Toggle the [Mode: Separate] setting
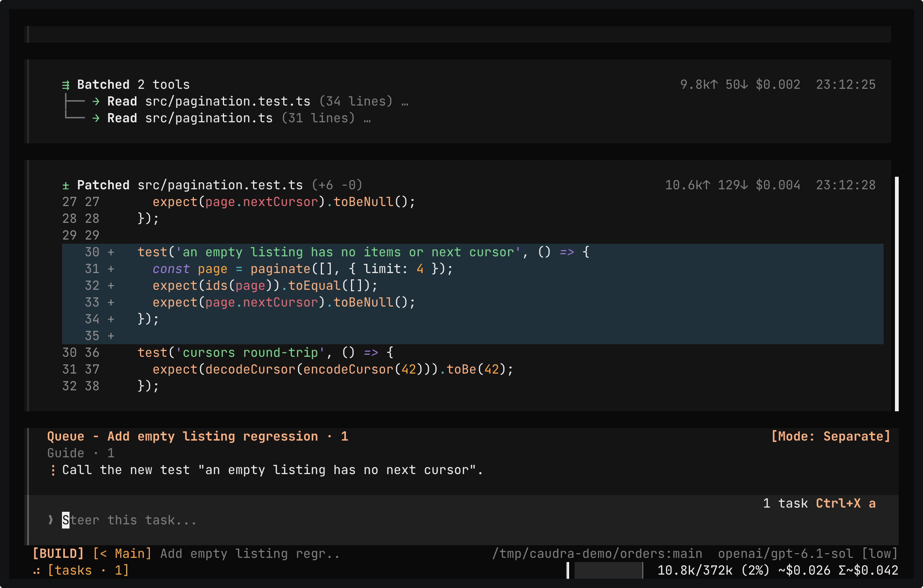Image resolution: width=923 pixels, height=588 pixels. pos(831,436)
